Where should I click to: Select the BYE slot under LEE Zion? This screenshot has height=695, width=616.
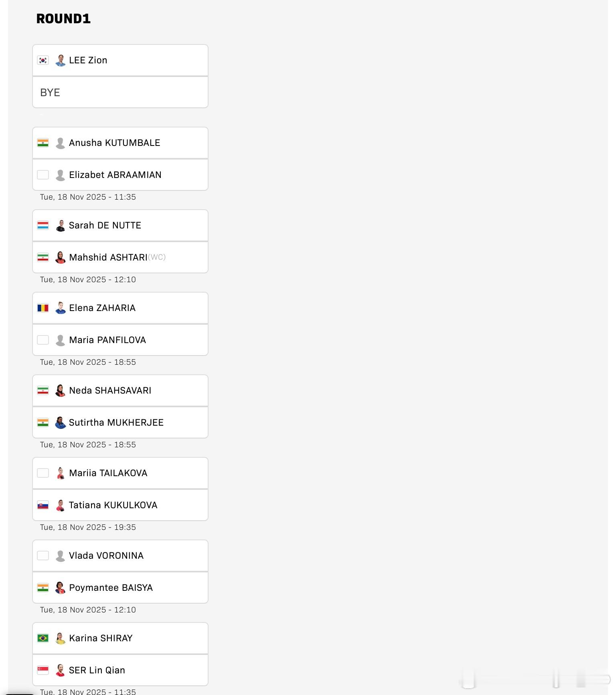coord(120,93)
